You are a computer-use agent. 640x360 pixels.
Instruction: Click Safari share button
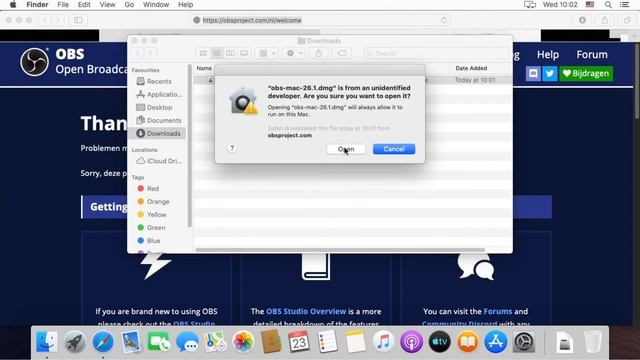click(x=604, y=20)
